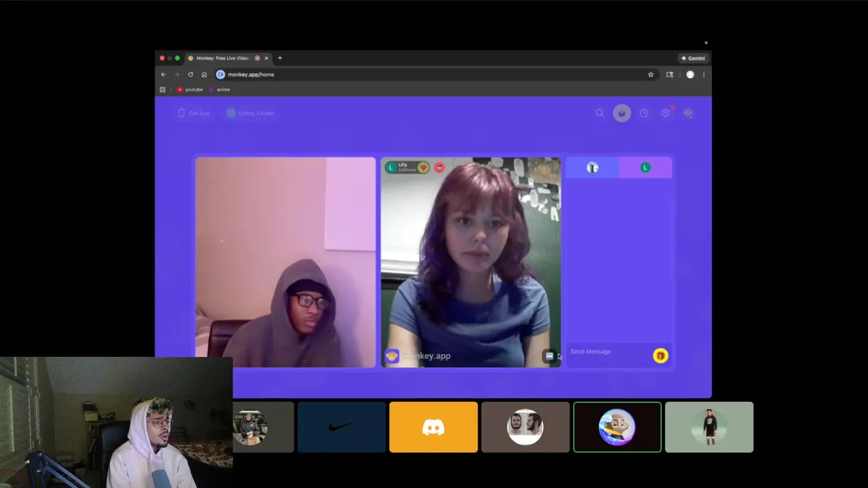Click the site info icon in address bar
Screen dimensions: 868x488
[x=220, y=75]
